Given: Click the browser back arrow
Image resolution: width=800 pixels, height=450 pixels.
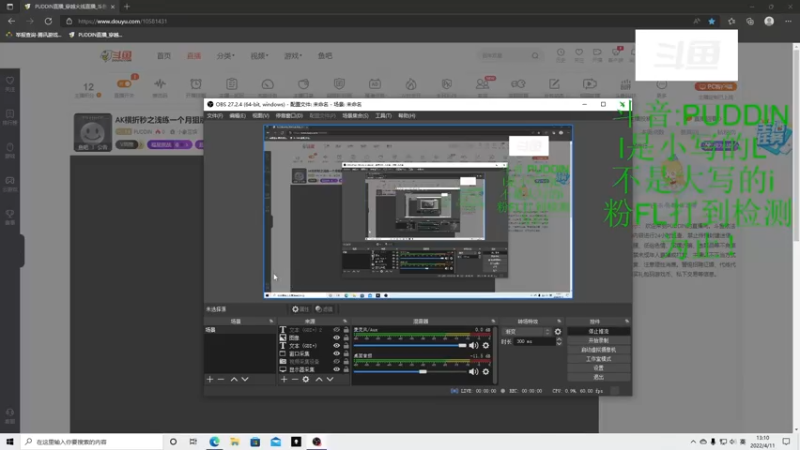Looking at the screenshot, I should (x=11, y=21).
